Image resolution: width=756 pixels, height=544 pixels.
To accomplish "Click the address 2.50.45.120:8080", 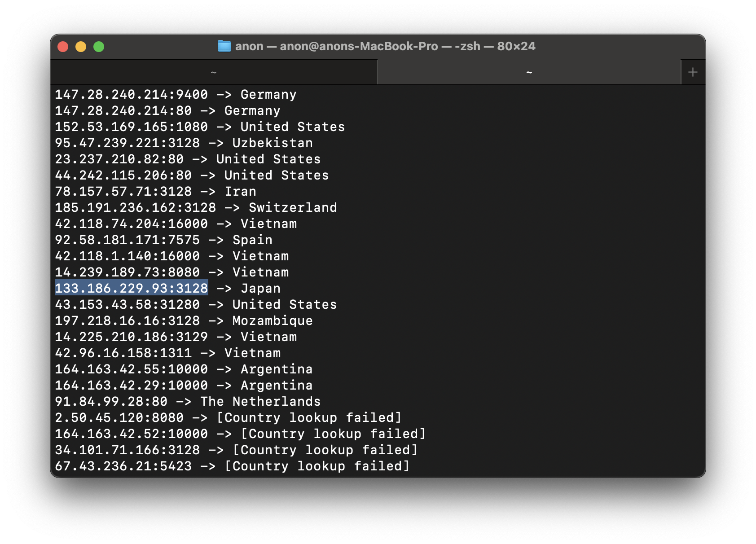I will [119, 417].
